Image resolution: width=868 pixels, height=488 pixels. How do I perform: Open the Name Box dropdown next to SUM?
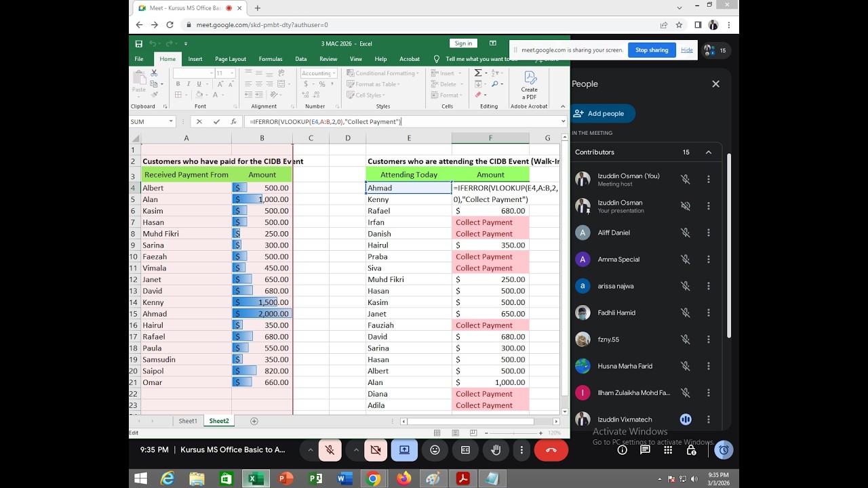[x=171, y=121]
